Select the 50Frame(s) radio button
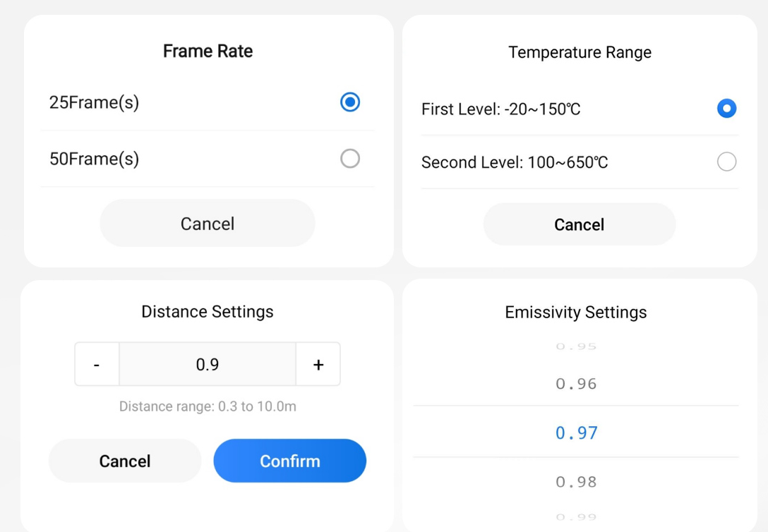Screen dimensions: 768x532 pyautogui.click(x=349, y=159)
